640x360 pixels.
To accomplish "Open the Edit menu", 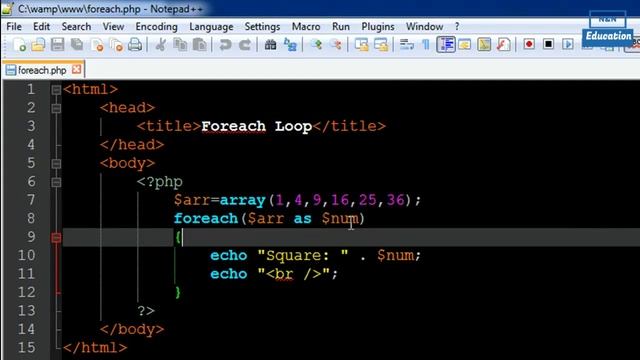I will point(42,27).
